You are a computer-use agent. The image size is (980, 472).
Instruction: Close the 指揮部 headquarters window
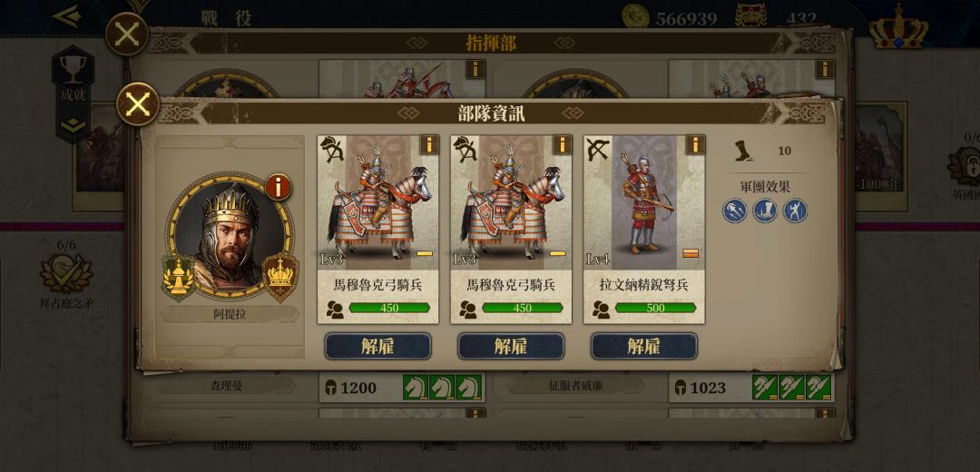pos(127,34)
